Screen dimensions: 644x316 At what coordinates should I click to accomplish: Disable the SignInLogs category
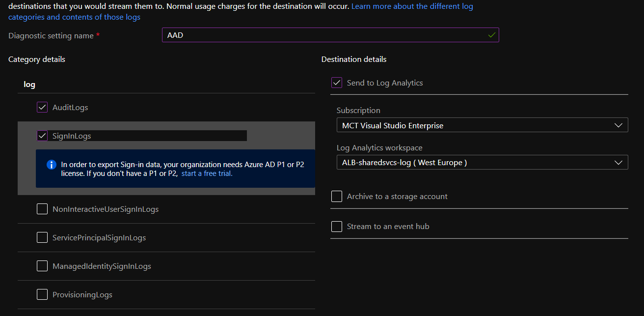click(42, 136)
